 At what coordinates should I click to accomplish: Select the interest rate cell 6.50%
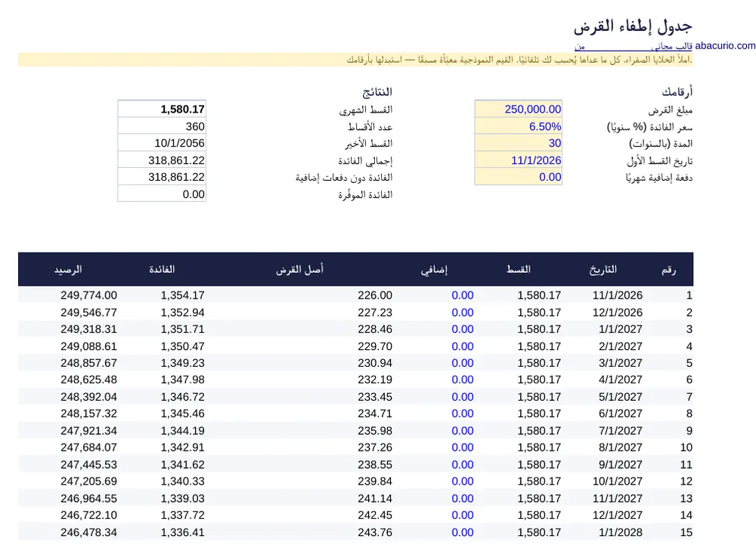pos(519,126)
